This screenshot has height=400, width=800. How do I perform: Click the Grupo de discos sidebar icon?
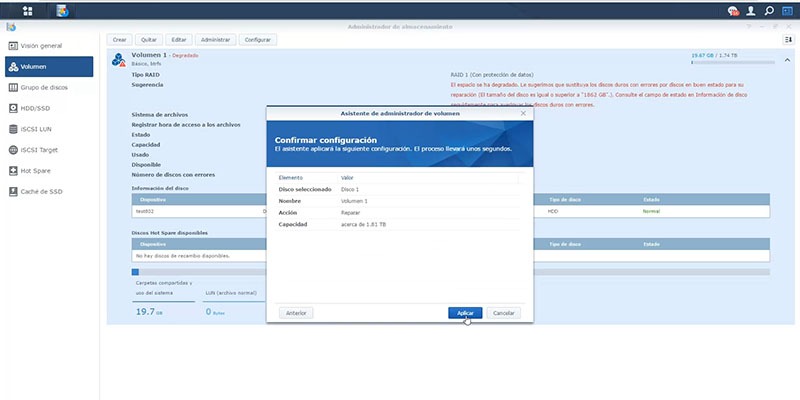[x=13, y=88]
